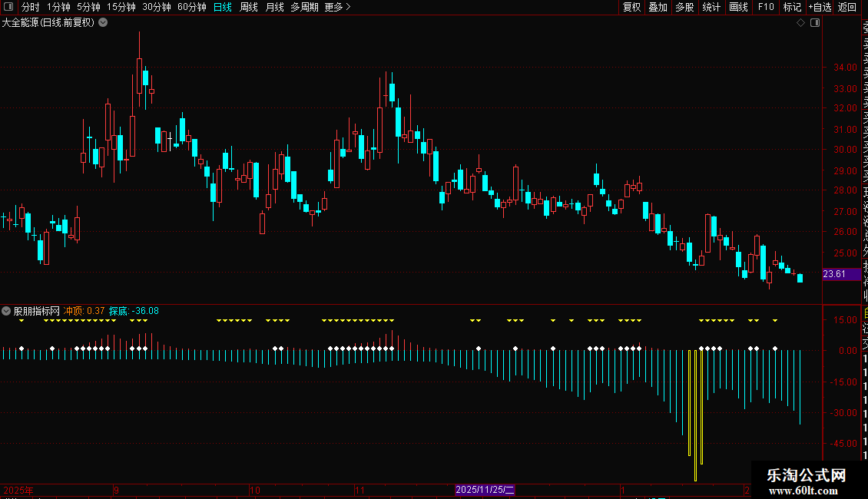Click the tallest yellow 探底 indicator bar
Screen dimensions: 868x499
pos(695,415)
